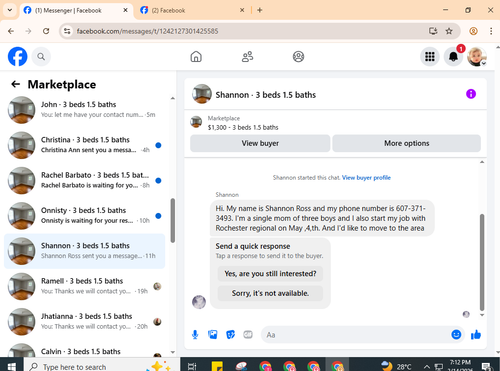Screen dimensions: 500x371
Task: Open Ramell's 3 beds 1.5 baths chat
Action: pos(85,286)
